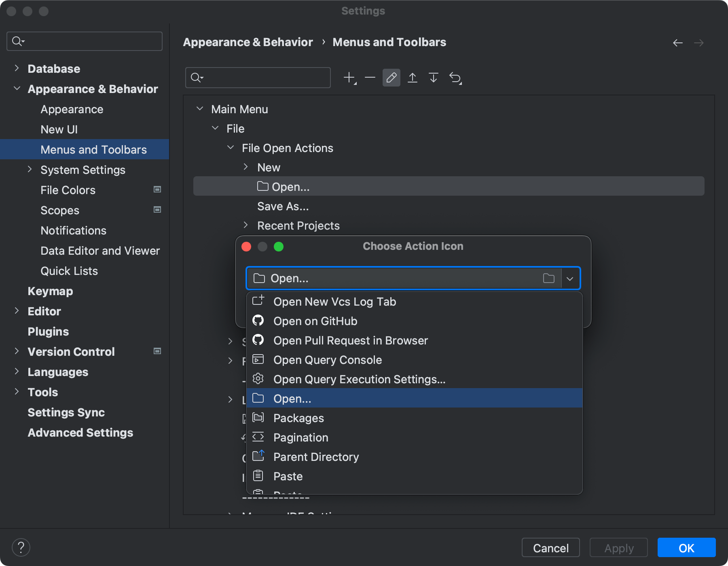Click the Parent Directory folder-up icon

click(x=258, y=456)
